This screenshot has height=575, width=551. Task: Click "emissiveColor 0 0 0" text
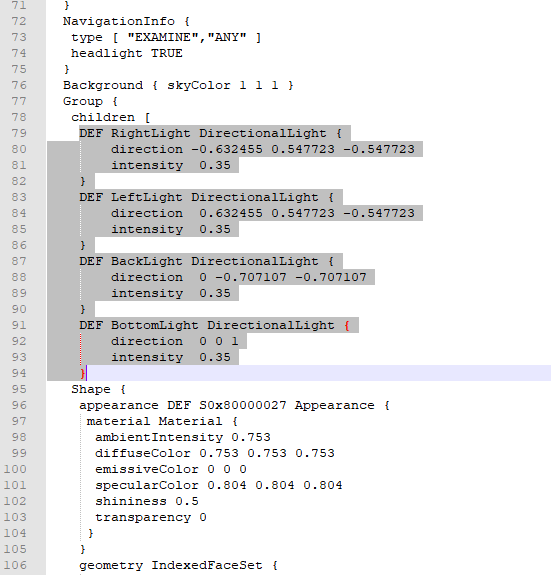click(x=171, y=469)
